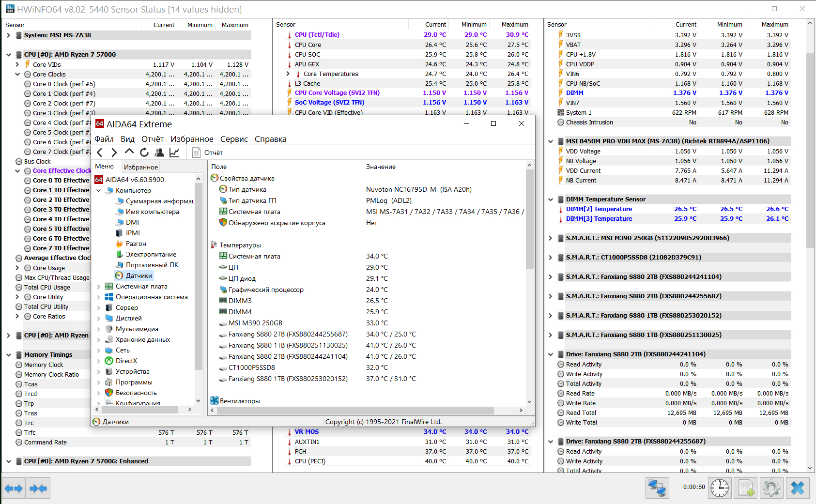Expand the System: MSI MS-7A38 group

coord(8,35)
